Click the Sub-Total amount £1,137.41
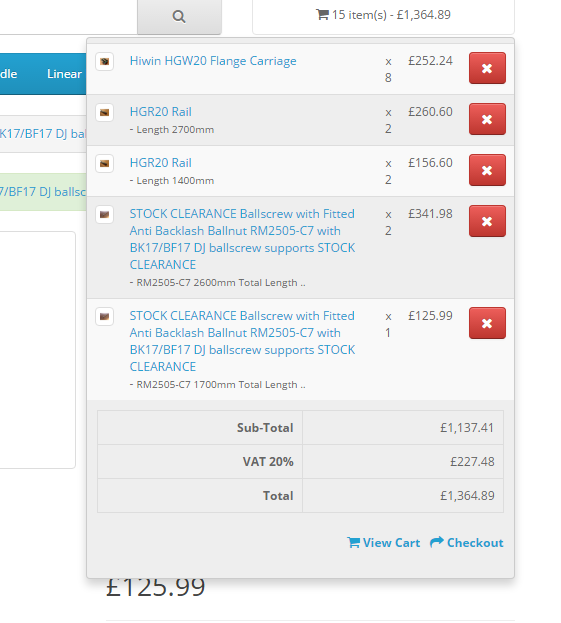 467,428
